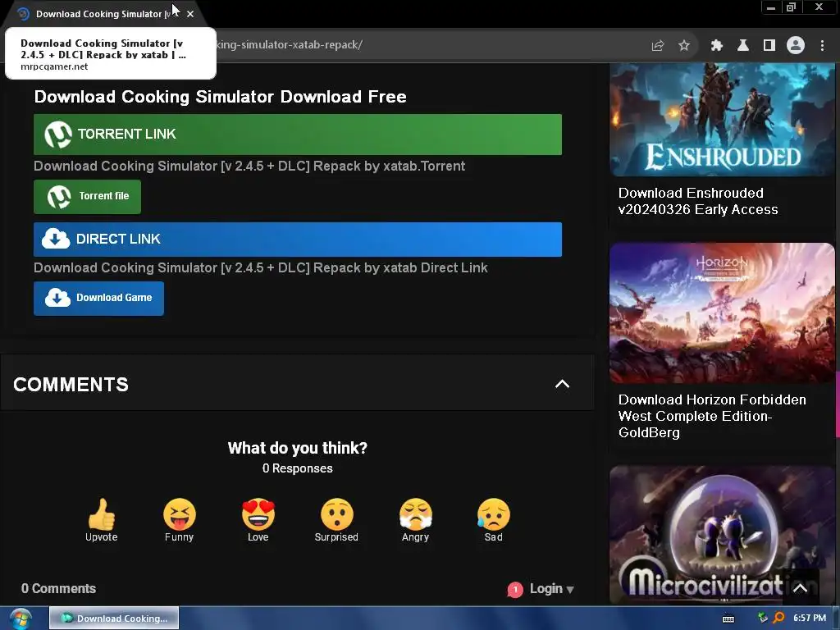Toggle the side panel icon
This screenshot has width=840, height=630.
click(769, 46)
